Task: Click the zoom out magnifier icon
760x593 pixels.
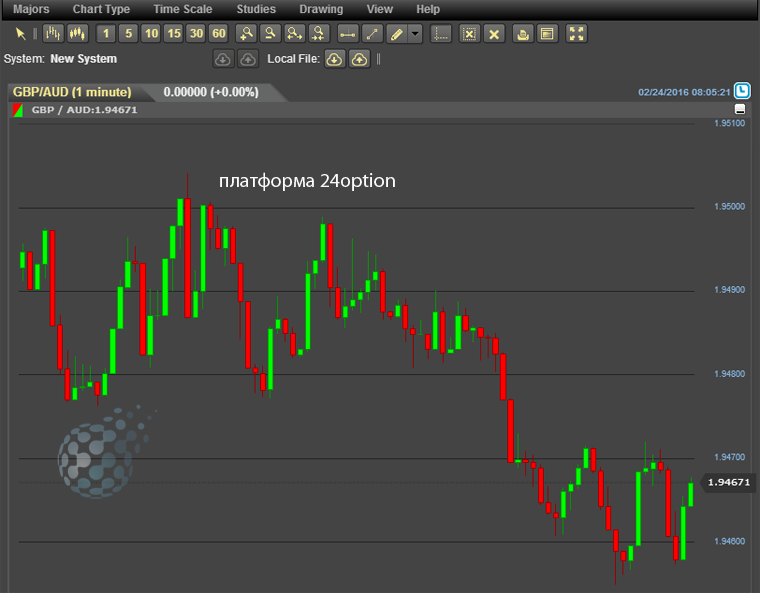Action: click(x=270, y=33)
